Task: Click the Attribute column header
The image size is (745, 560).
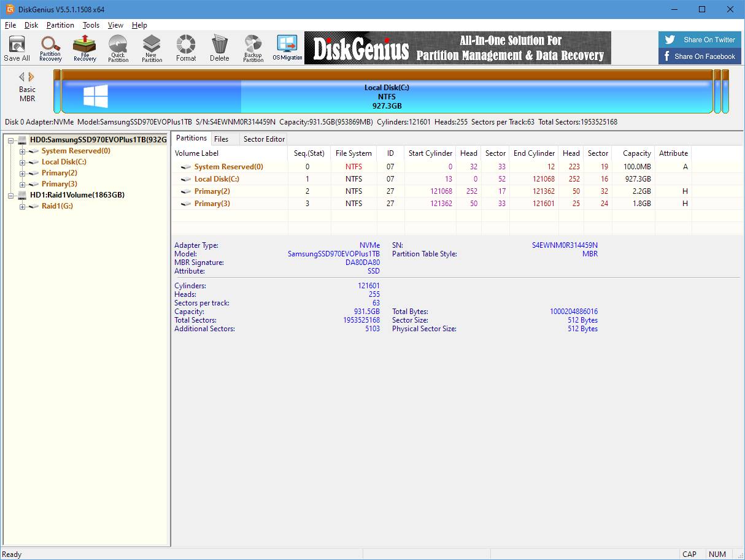Action: [x=673, y=153]
